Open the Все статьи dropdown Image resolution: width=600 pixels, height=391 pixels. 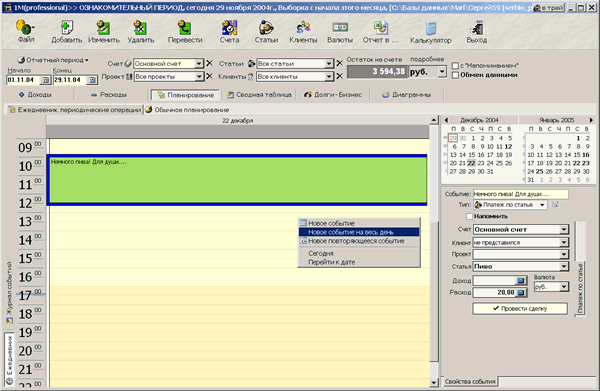(x=329, y=64)
